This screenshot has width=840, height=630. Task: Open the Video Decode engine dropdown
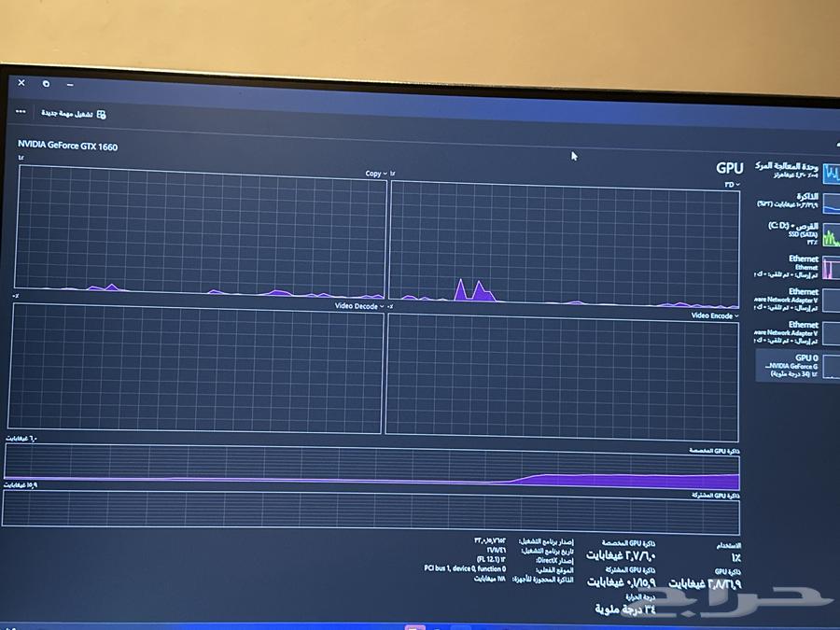click(x=359, y=306)
